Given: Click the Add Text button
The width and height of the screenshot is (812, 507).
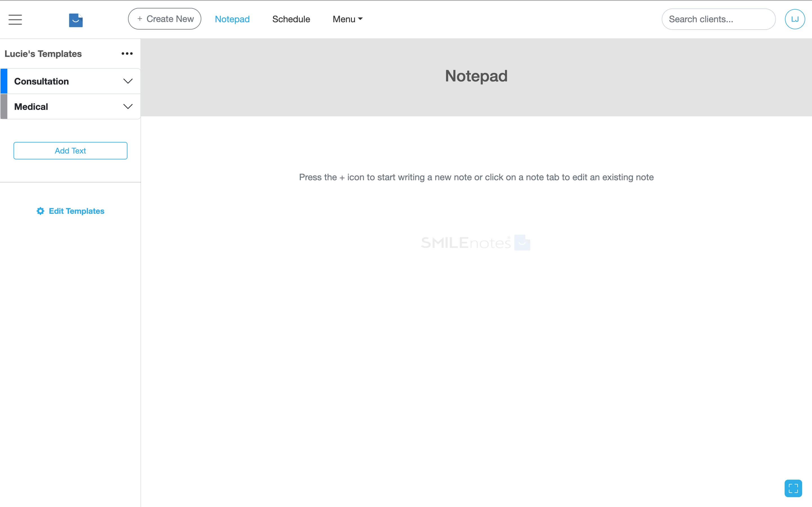Looking at the screenshot, I should [x=70, y=151].
